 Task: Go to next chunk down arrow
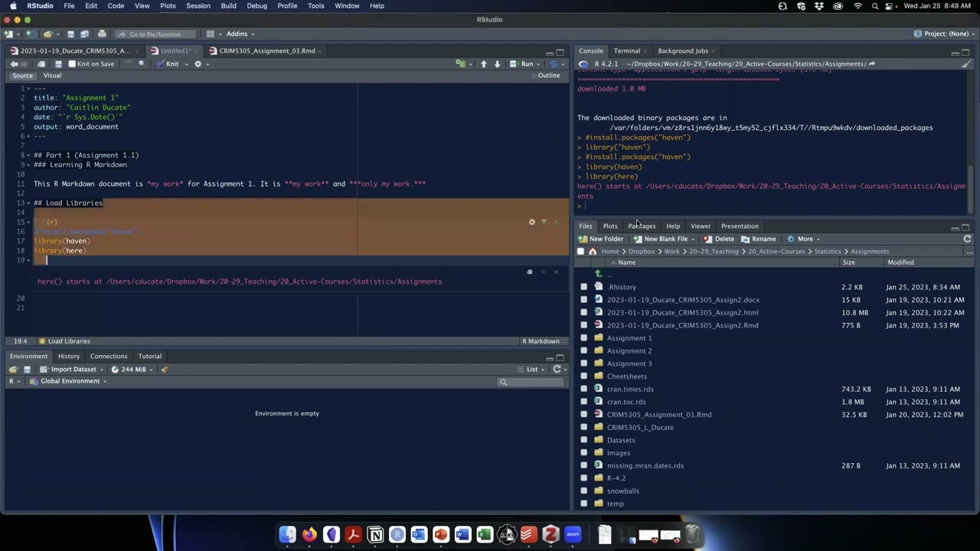(x=497, y=64)
